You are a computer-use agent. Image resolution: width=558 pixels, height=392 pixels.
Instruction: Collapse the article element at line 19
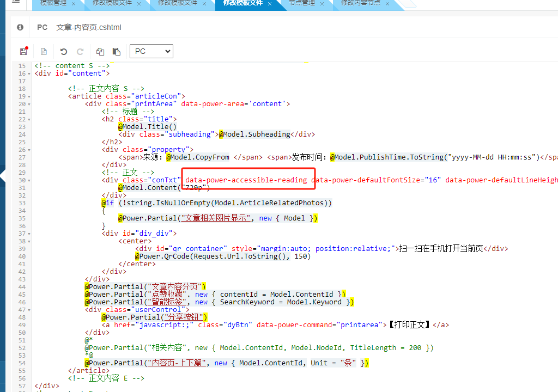(x=29, y=96)
